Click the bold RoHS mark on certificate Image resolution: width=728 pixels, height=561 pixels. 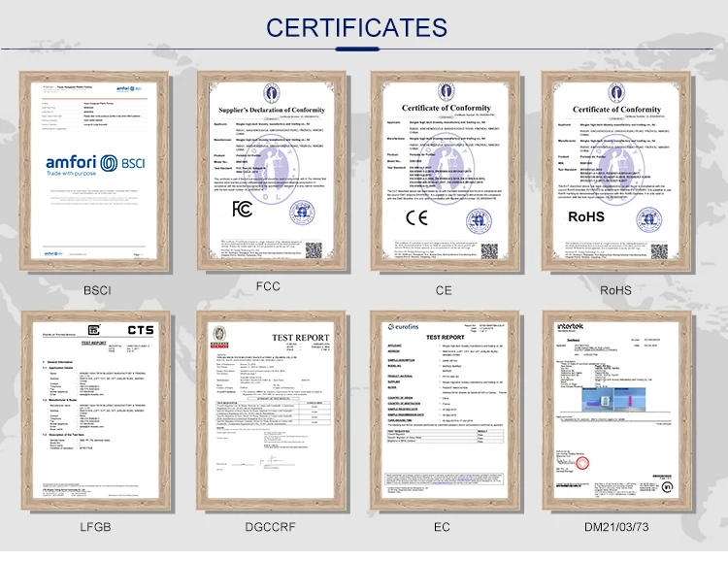pyautogui.click(x=586, y=216)
